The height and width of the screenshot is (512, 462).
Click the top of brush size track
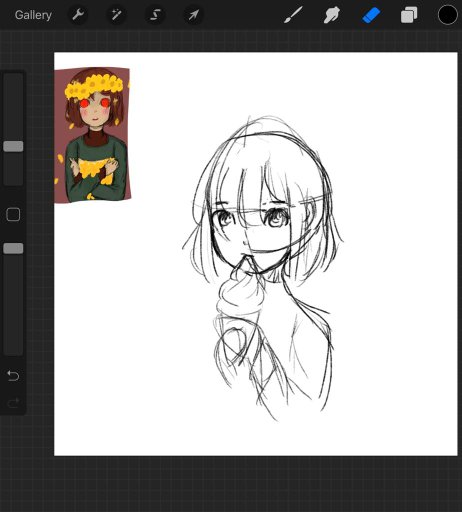(x=13, y=80)
